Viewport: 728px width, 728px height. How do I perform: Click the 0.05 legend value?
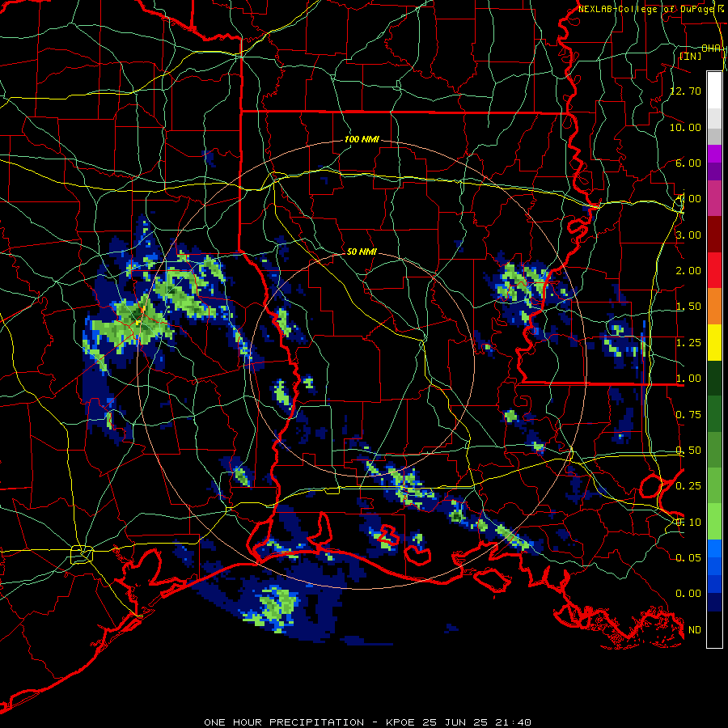click(688, 558)
